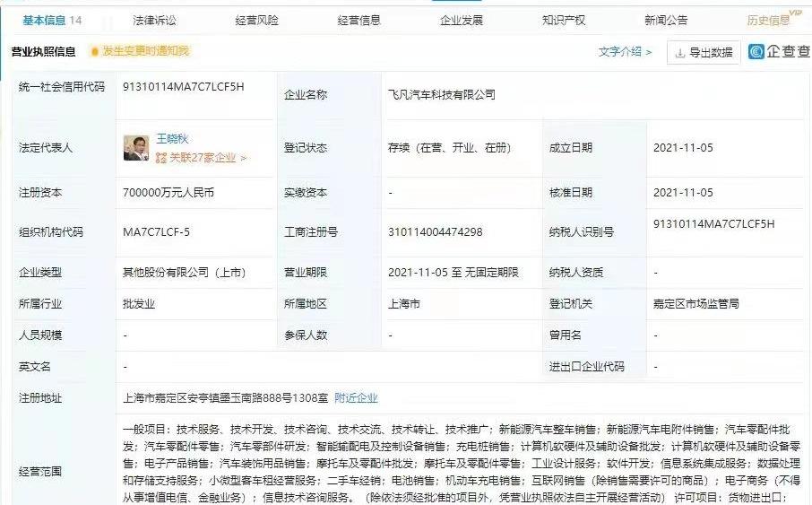Viewport: 812px width, 505px height.
Task: Select the 企业发展 tab
Action: (462, 20)
